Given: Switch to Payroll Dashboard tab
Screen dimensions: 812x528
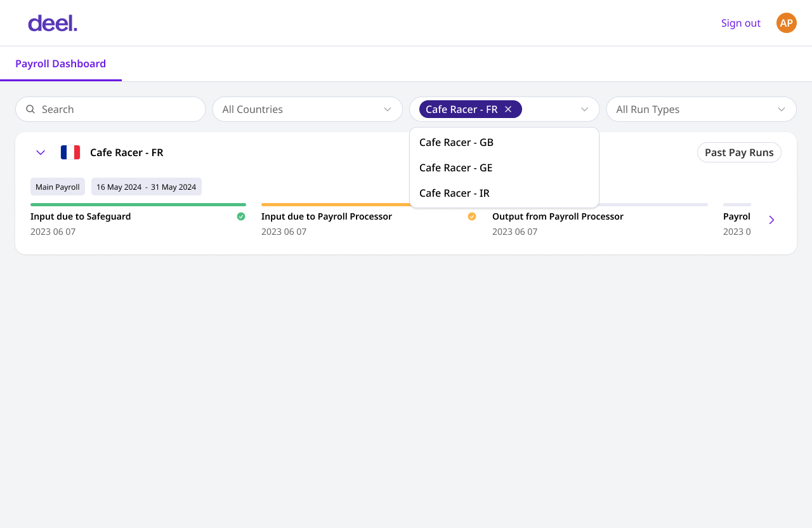Looking at the screenshot, I should [60, 63].
